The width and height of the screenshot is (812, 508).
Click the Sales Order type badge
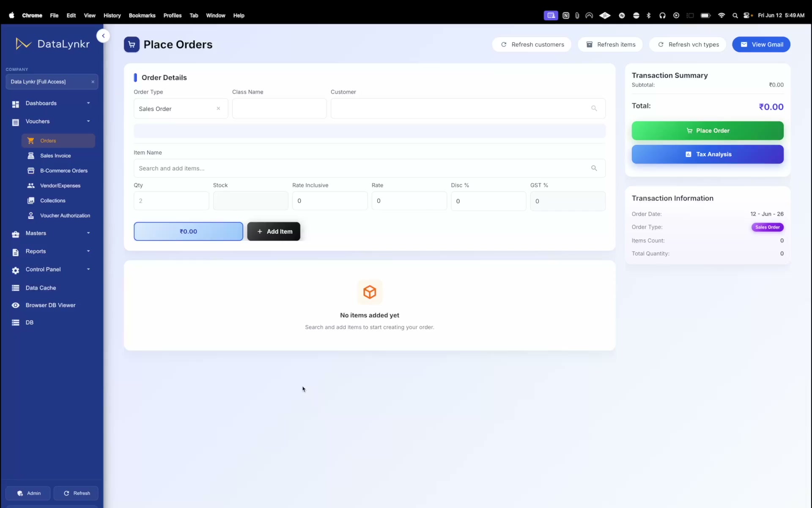pyautogui.click(x=767, y=227)
